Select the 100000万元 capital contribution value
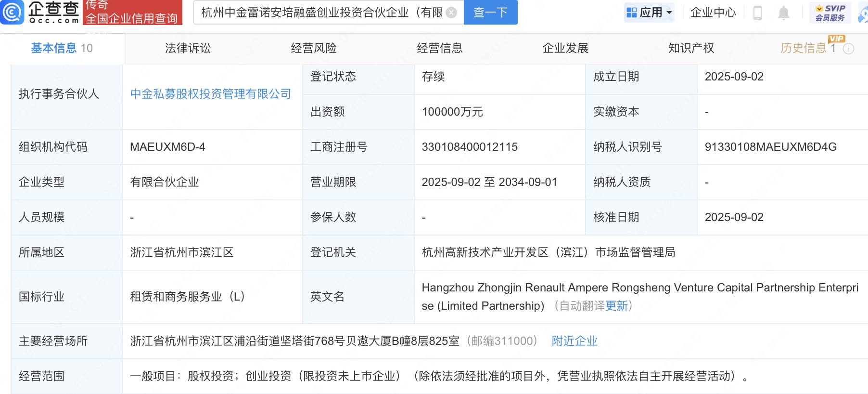 [x=452, y=112]
